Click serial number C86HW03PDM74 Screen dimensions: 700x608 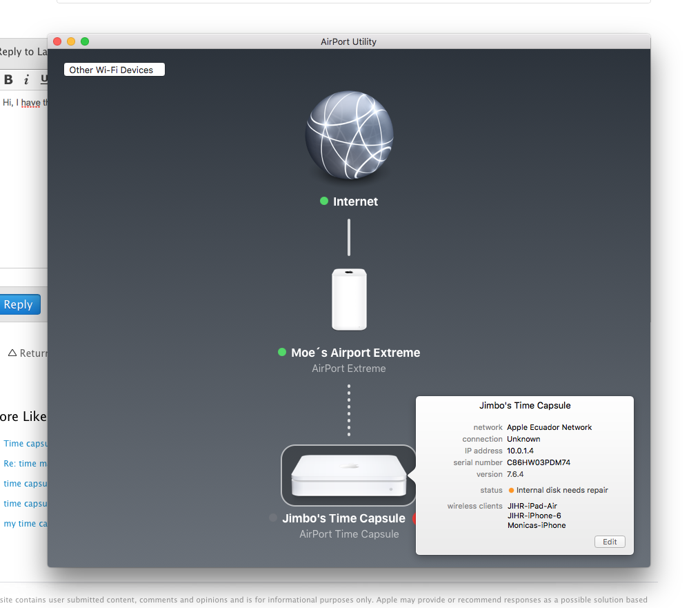click(x=539, y=462)
